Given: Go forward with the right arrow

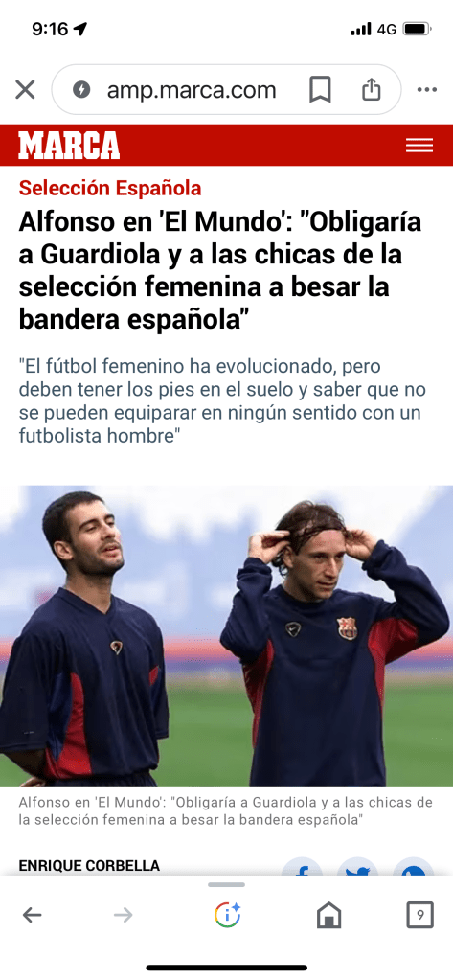Looking at the screenshot, I should [x=124, y=916].
